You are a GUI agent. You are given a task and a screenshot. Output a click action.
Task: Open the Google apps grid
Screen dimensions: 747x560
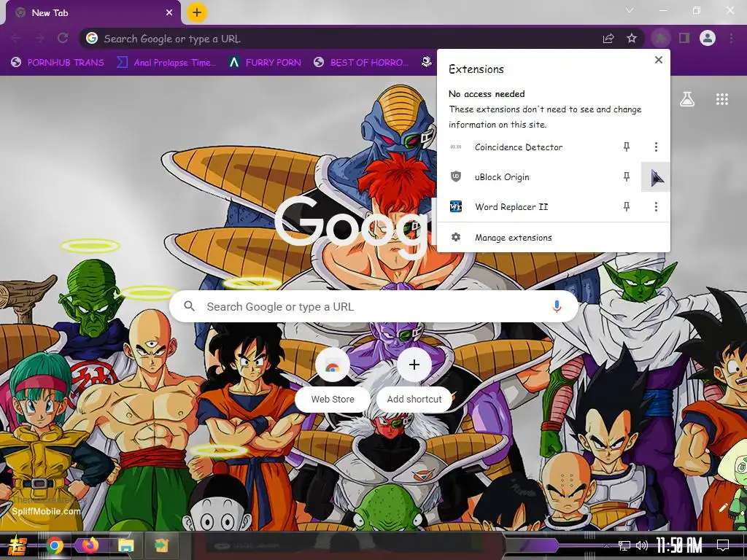pos(721,99)
